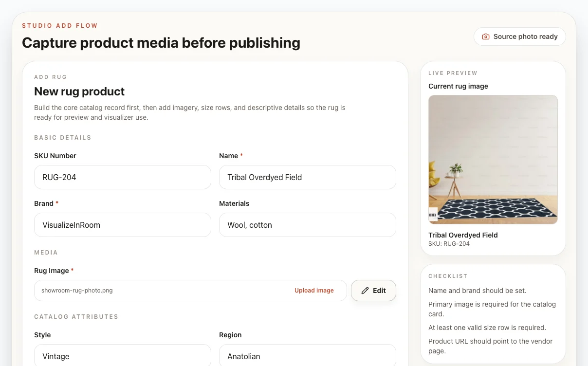Open the Edit button for Rug Image
Screen dimensions: 588x366
coord(373,291)
